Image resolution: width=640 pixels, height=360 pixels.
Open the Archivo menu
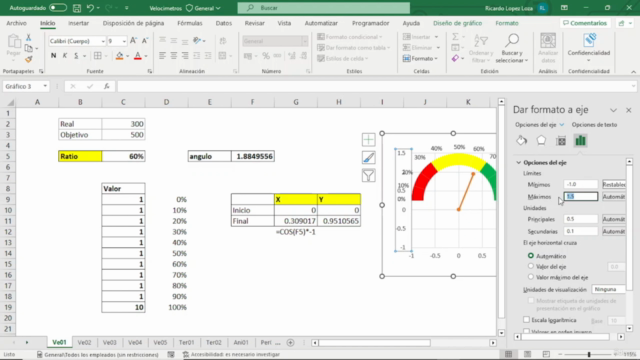[x=16, y=23]
